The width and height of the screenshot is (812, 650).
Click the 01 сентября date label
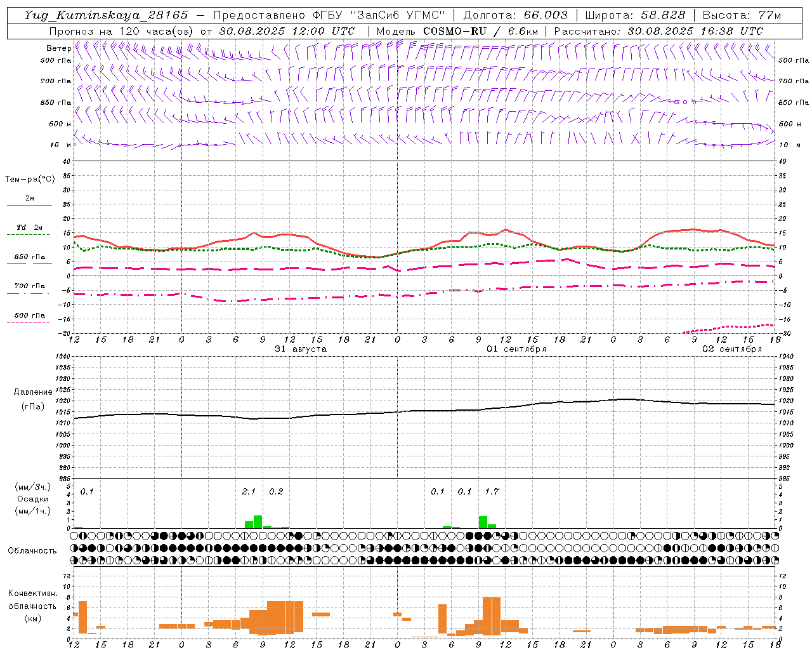click(516, 348)
